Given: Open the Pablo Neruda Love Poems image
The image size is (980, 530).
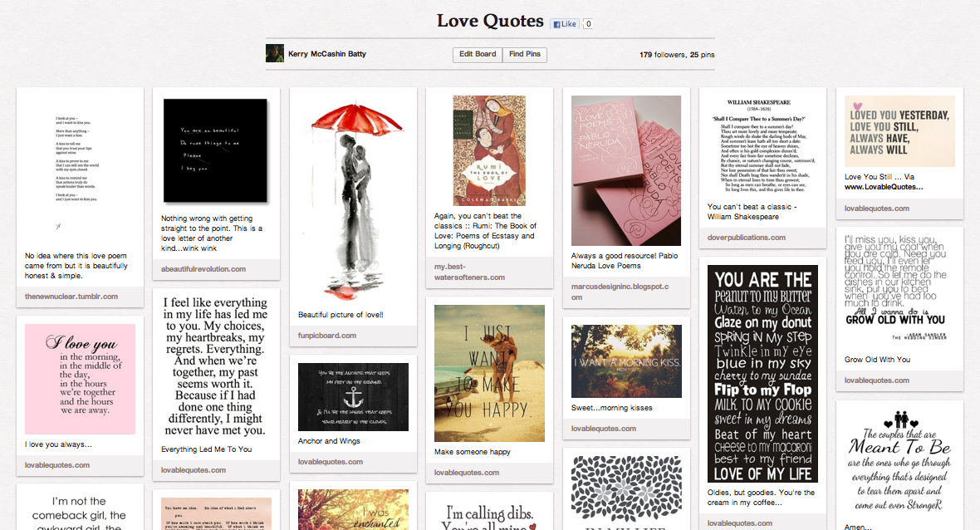Looking at the screenshot, I should tap(626, 170).
